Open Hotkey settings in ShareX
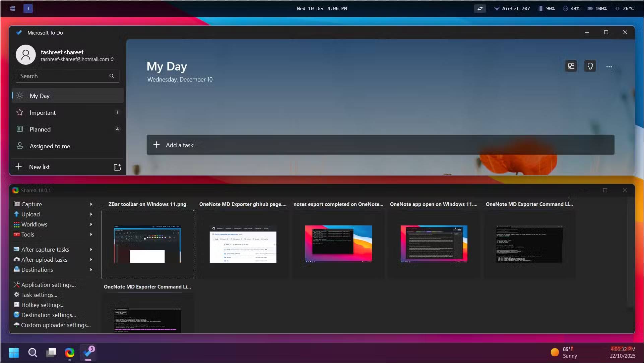 43,305
